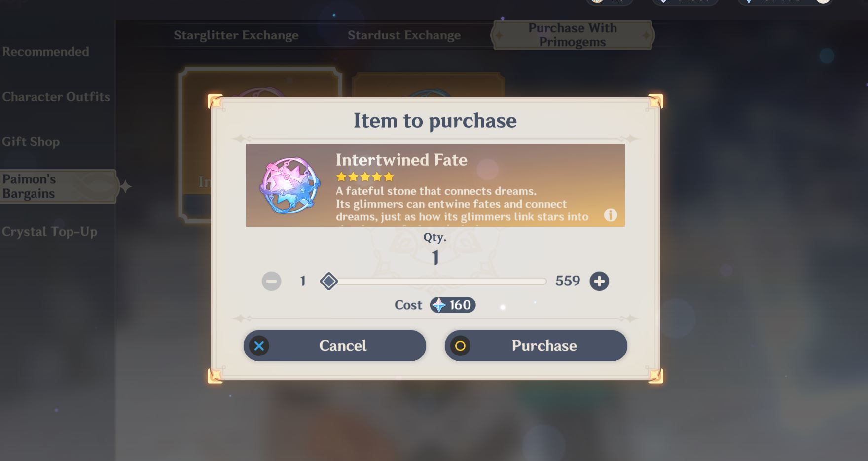Click the item description text area
Screen dimensions: 868x461
coord(462,204)
